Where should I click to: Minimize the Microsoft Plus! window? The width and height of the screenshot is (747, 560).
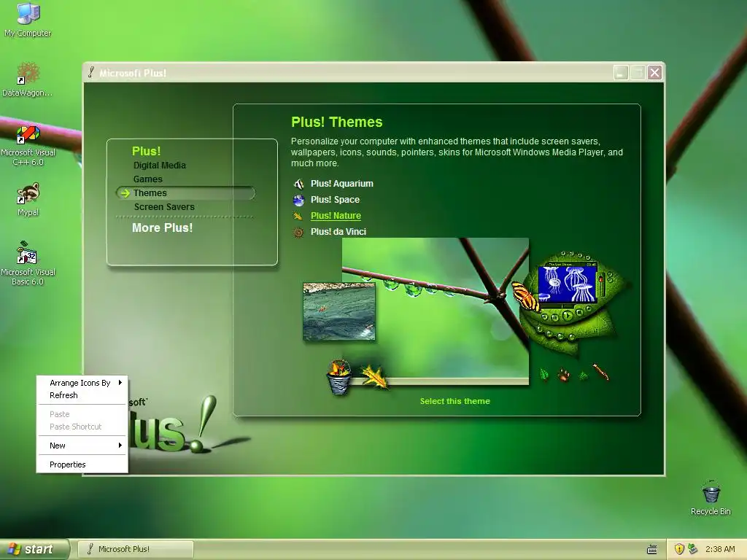620,73
